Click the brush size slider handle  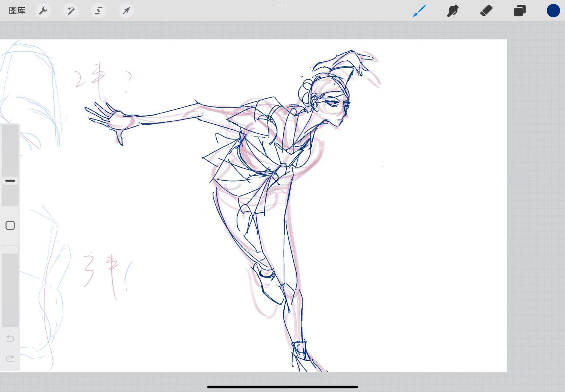click(10, 181)
